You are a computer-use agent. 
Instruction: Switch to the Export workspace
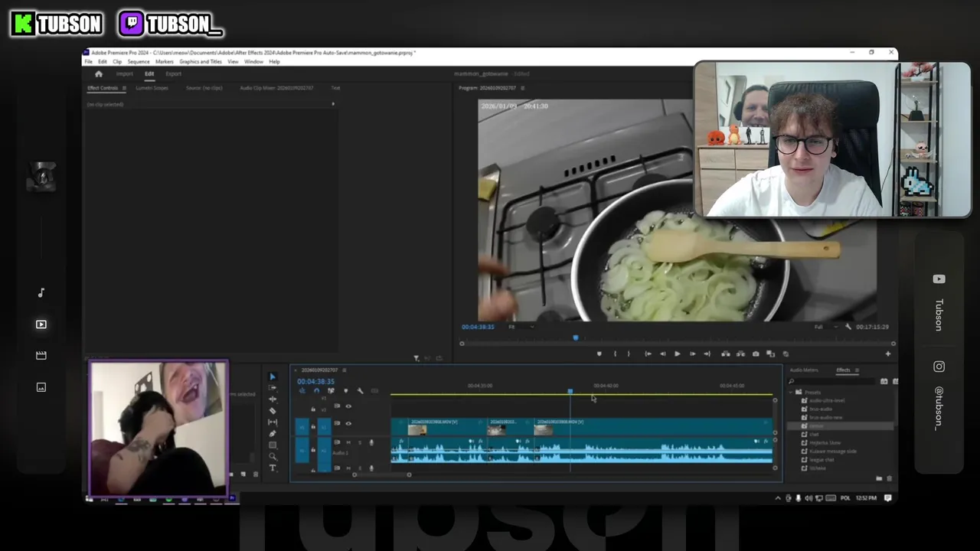[174, 74]
